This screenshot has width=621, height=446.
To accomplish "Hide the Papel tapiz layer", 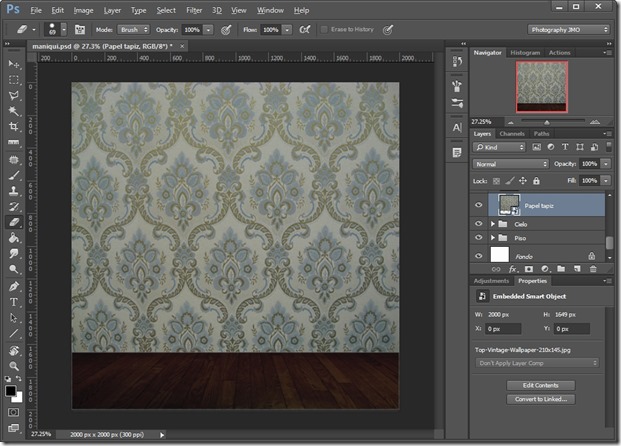I will tap(478, 205).
